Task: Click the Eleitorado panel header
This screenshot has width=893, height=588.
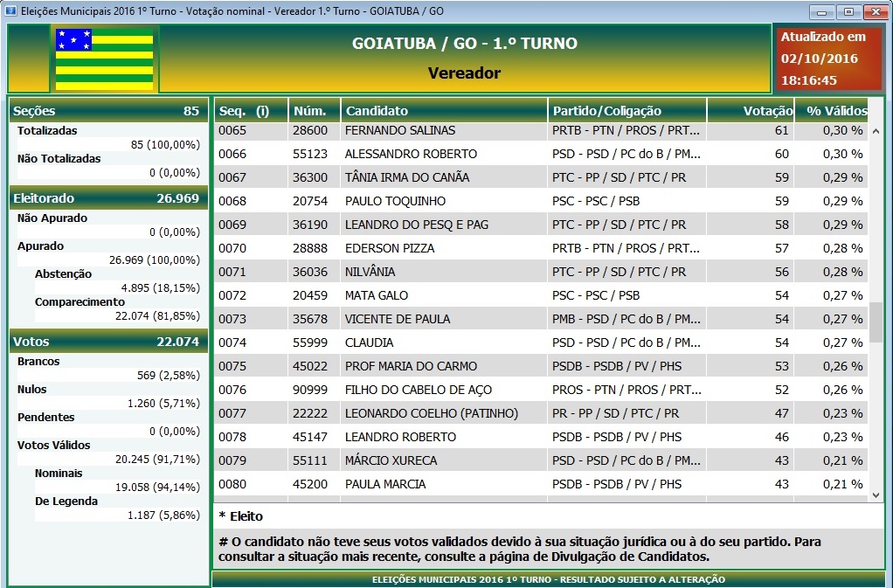Action: point(108,198)
